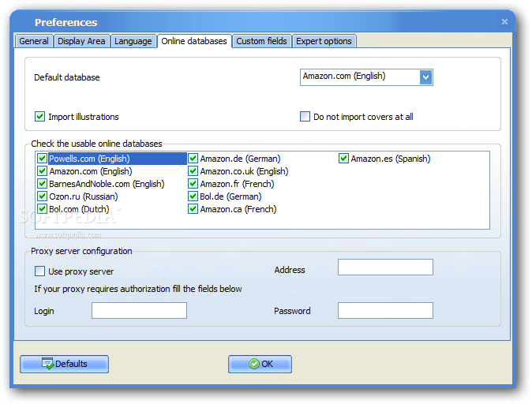Click the proxy Address input field
The height and width of the screenshot is (404, 532).
tap(385, 267)
